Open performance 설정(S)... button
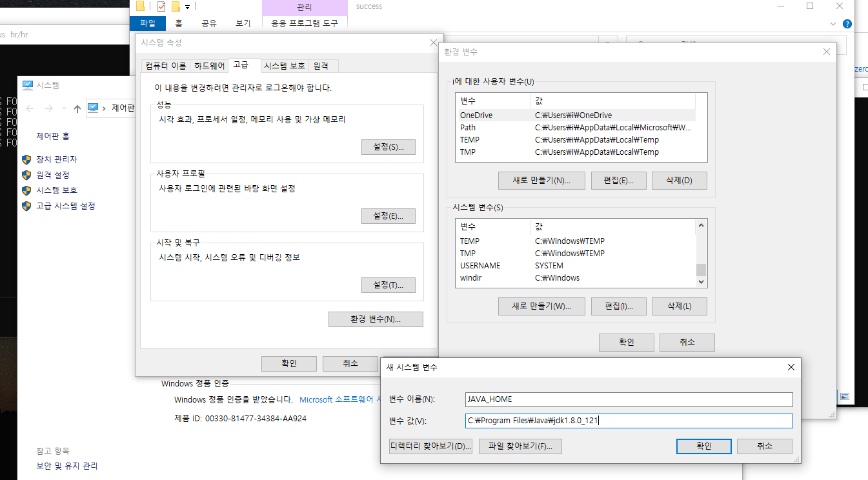This screenshot has height=480, width=868. click(x=389, y=147)
